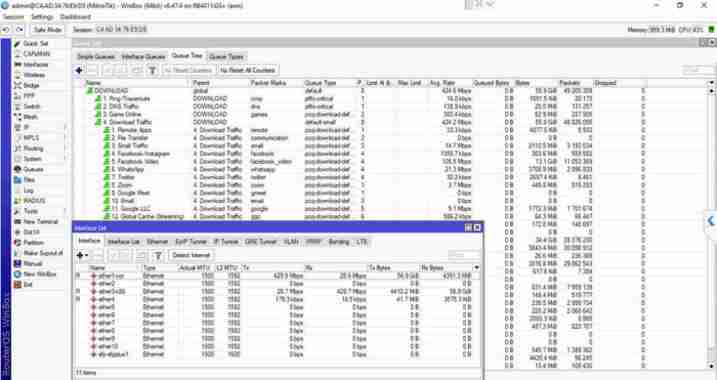Open Log in the sidebar
Image resolution: width=717 pixels, height=380 pixels.
[x=28, y=190]
